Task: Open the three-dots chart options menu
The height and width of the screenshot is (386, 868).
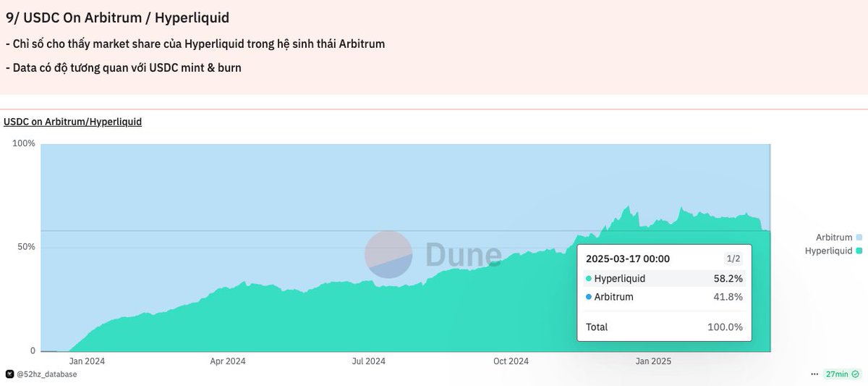Action: pyautogui.click(x=816, y=374)
